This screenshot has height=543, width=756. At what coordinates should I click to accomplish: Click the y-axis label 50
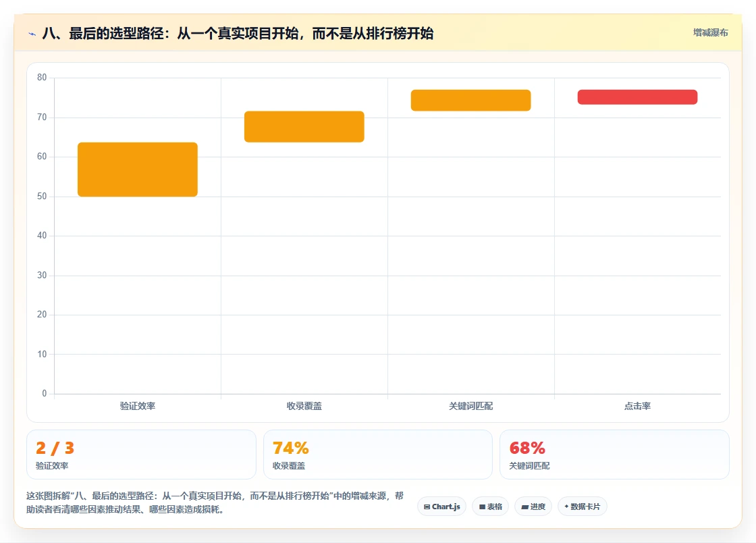(x=42, y=197)
